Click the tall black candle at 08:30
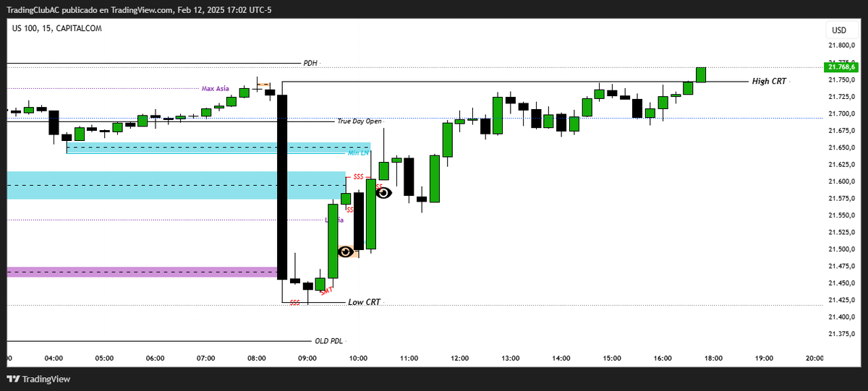 click(282, 186)
